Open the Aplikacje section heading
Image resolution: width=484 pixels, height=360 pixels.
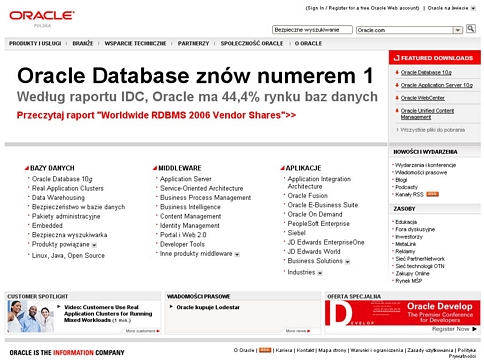[303, 168]
